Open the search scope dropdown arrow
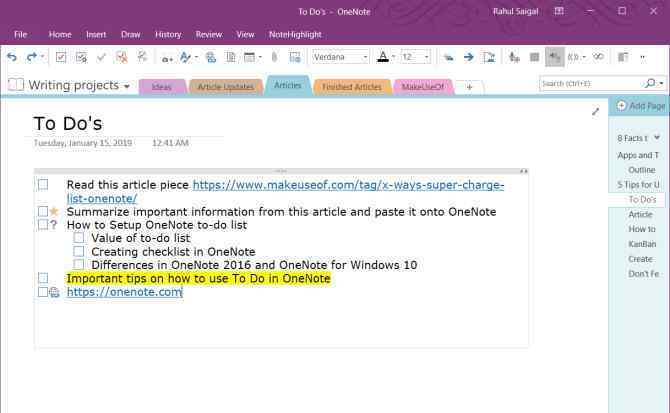Image resolution: width=670 pixels, height=413 pixels. tap(662, 83)
